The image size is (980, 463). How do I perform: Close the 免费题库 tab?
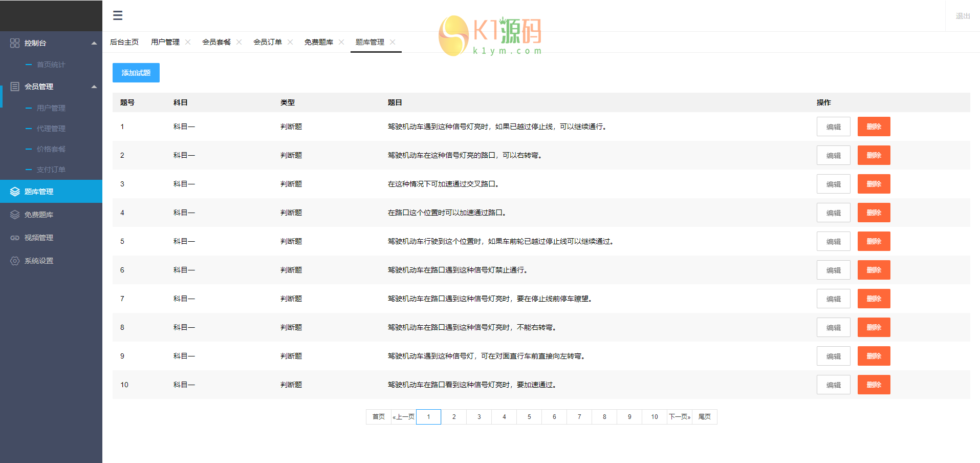tap(341, 42)
